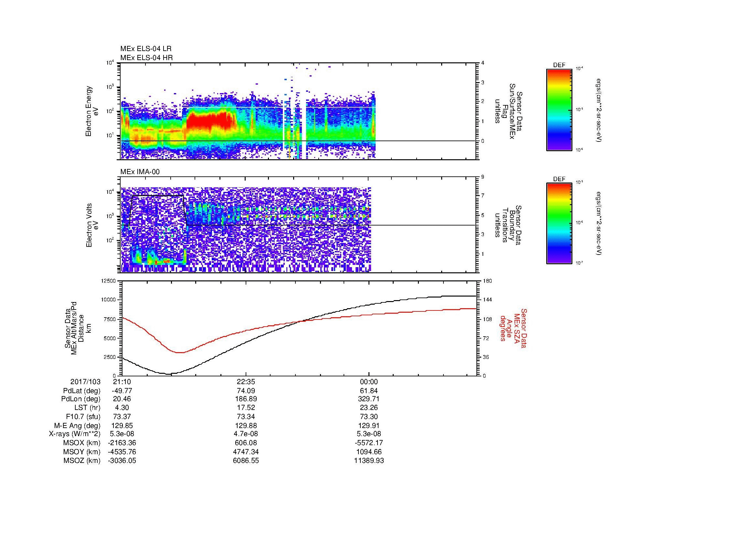Click the black altitude curve minimum
Viewport: 756px width, 534px height.
coord(168,374)
